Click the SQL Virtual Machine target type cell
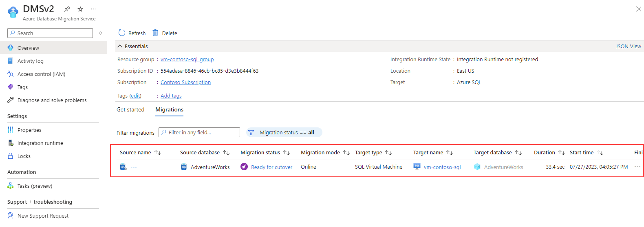Screen dimensions: 644x227 click(x=379, y=167)
